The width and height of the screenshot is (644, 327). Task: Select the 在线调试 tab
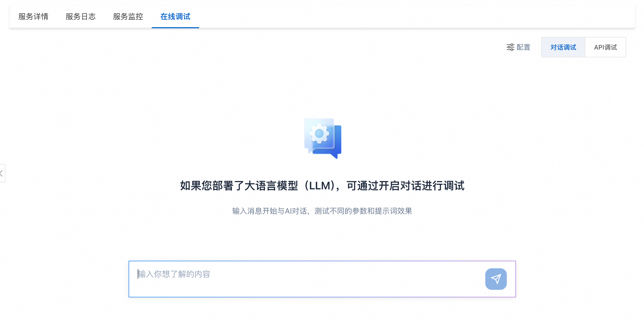click(175, 17)
